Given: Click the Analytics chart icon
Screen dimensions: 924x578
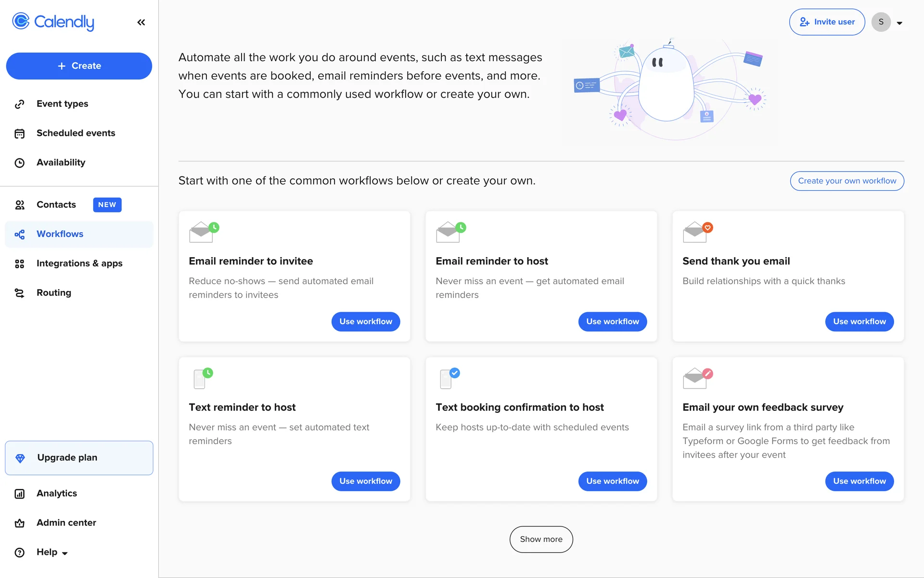Looking at the screenshot, I should tap(20, 494).
